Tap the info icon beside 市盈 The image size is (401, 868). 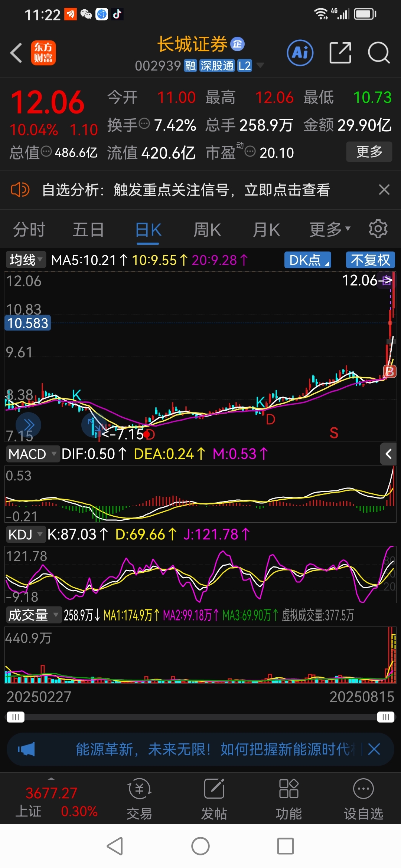[x=250, y=152]
